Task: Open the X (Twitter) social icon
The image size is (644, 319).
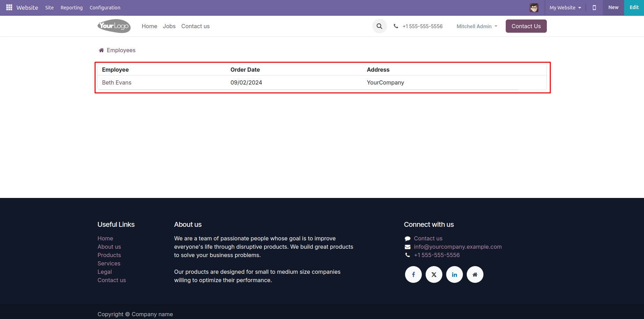Action: pyautogui.click(x=434, y=274)
